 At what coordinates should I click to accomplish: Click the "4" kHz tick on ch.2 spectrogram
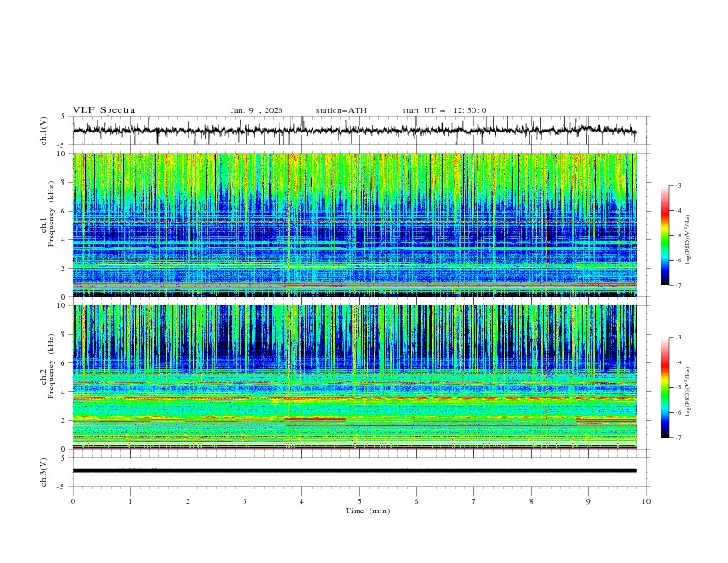(x=64, y=392)
